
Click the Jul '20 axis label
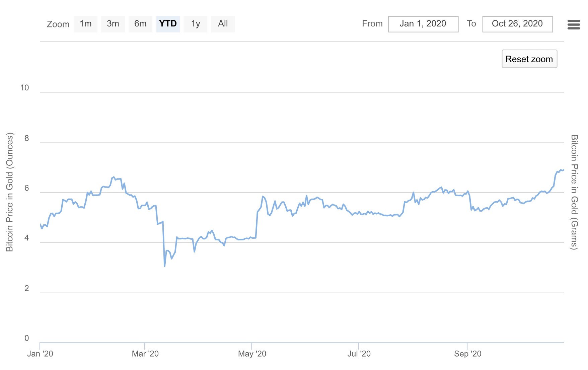click(x=359, y=354)
